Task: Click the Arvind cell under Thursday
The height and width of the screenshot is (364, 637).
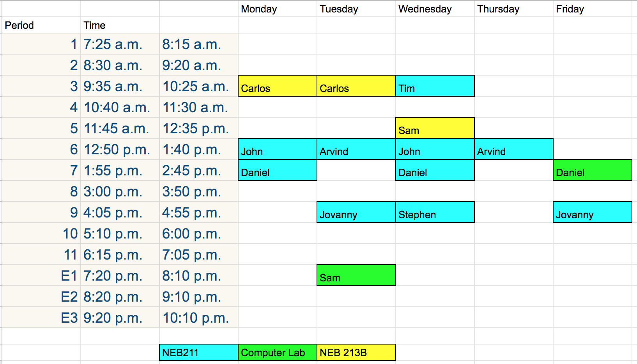Action: pyautogui.click(x=513, y=149)
